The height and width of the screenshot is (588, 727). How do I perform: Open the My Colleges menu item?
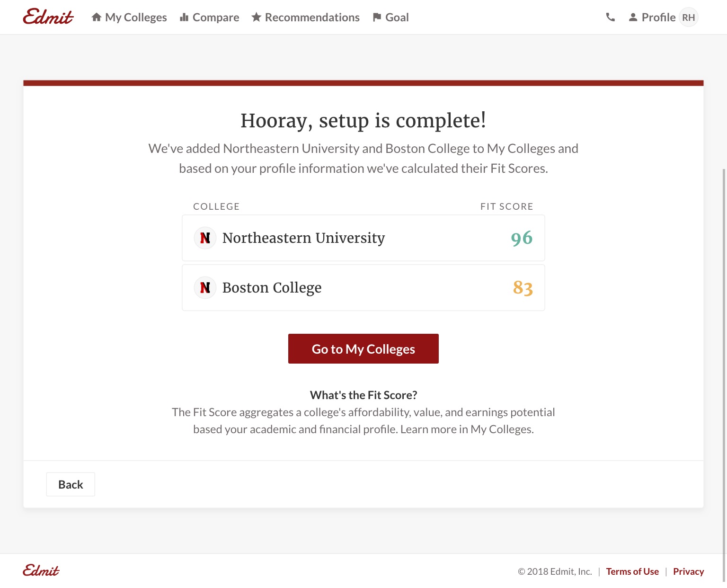coord(129,18)
